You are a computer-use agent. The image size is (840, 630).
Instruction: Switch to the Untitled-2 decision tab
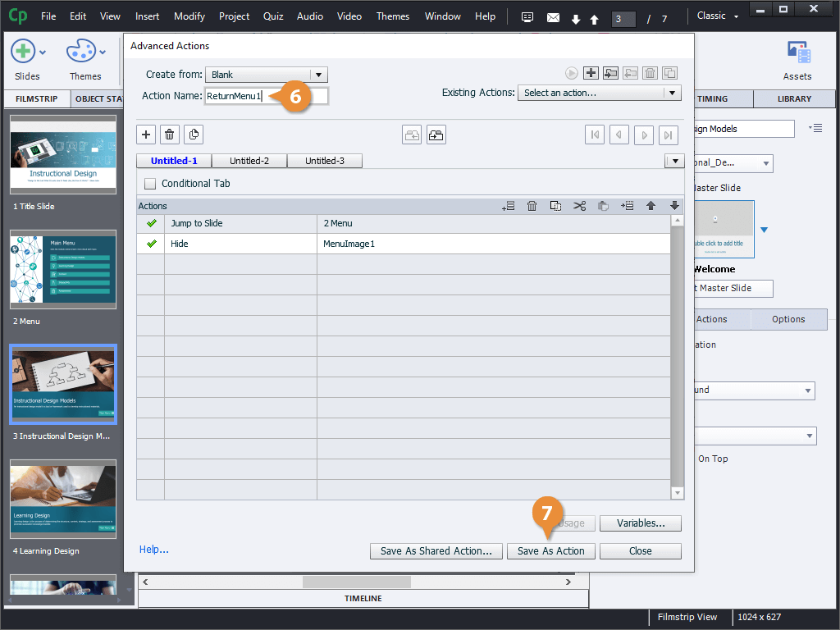[x=249, y=161]
